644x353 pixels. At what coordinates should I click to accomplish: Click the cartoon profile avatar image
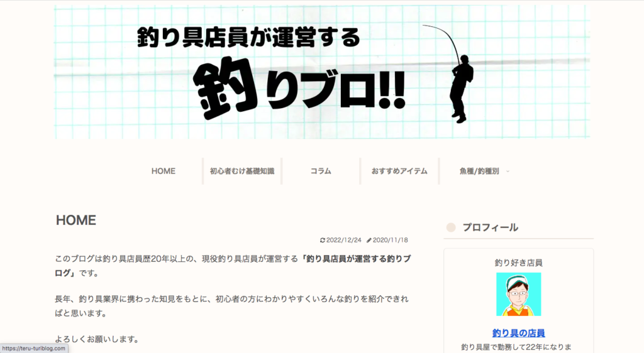click(x=518, y=294)
